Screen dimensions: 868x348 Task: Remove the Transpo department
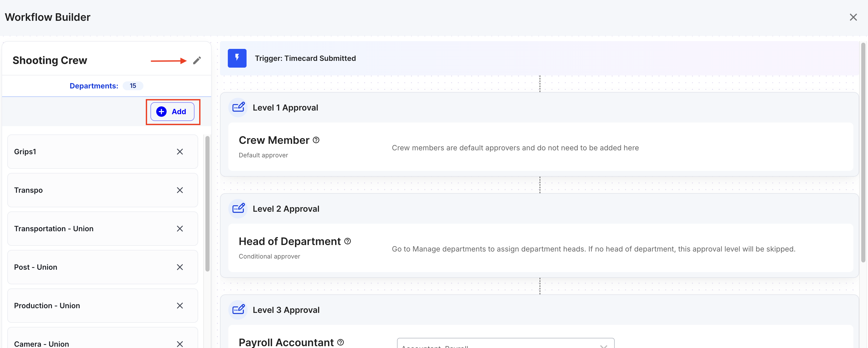pos(180,190)
